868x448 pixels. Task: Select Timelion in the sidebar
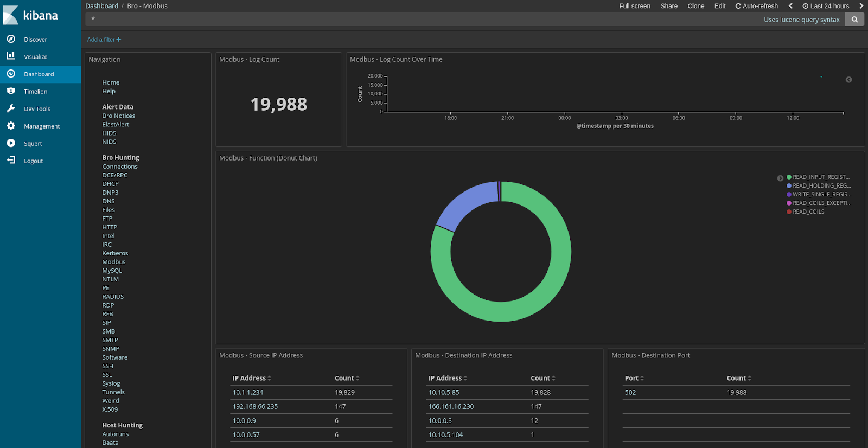tap(35, 92)
